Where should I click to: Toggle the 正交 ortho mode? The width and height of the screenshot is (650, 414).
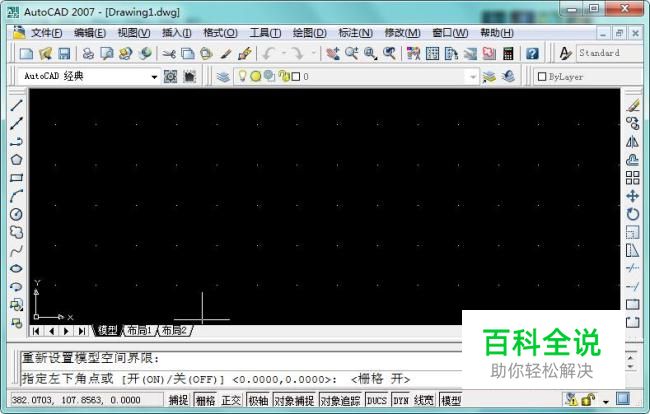pyautogui.click(x=231, y=400)
